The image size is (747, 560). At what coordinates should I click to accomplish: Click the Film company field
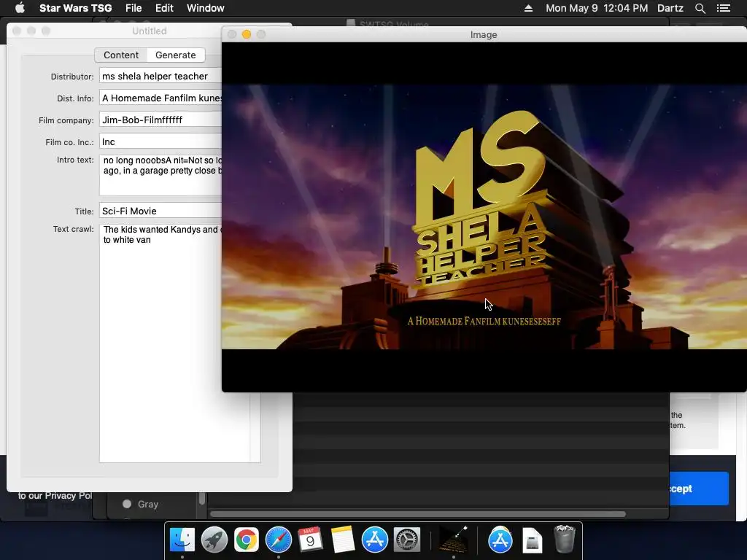click(x=160, y=120)
